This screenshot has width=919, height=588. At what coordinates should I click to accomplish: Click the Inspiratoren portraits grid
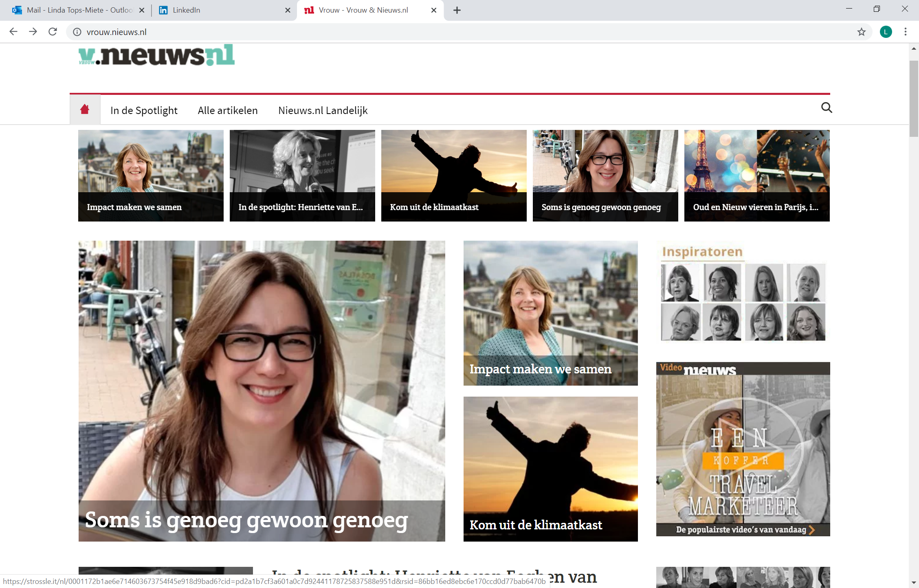click(x=743, y=302)
